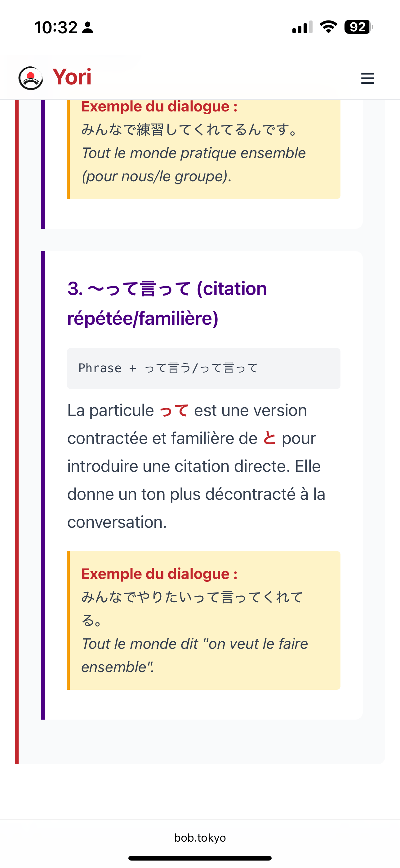Click the upper Exemple du dialogue label

click(x=159, y=106)
